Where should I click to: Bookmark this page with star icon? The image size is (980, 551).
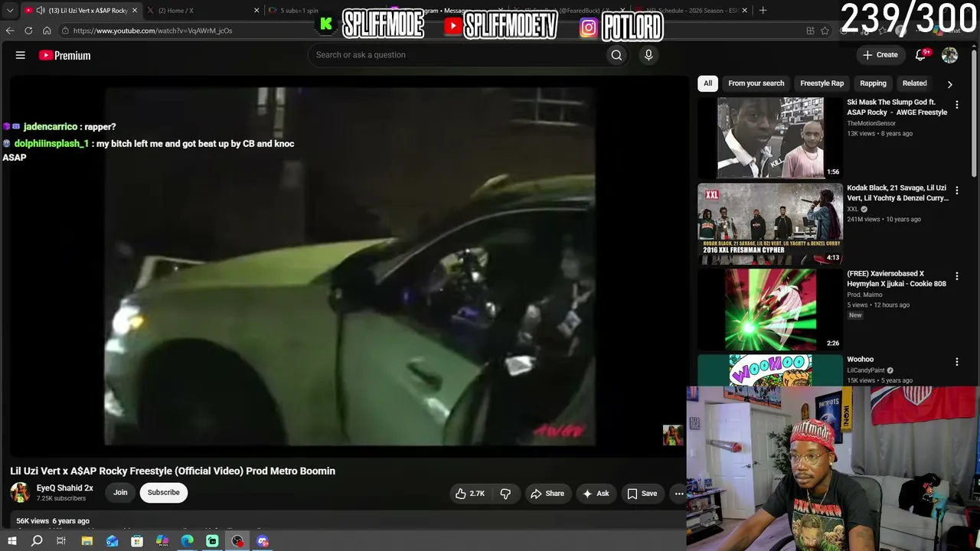tap(825, 31)
